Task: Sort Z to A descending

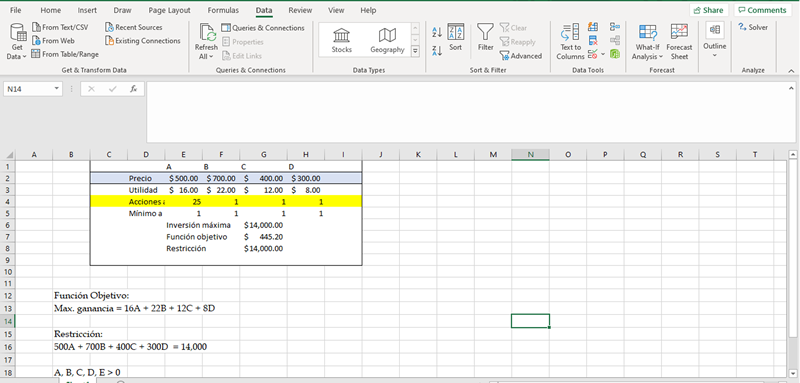Action: [x=437, y=50]
